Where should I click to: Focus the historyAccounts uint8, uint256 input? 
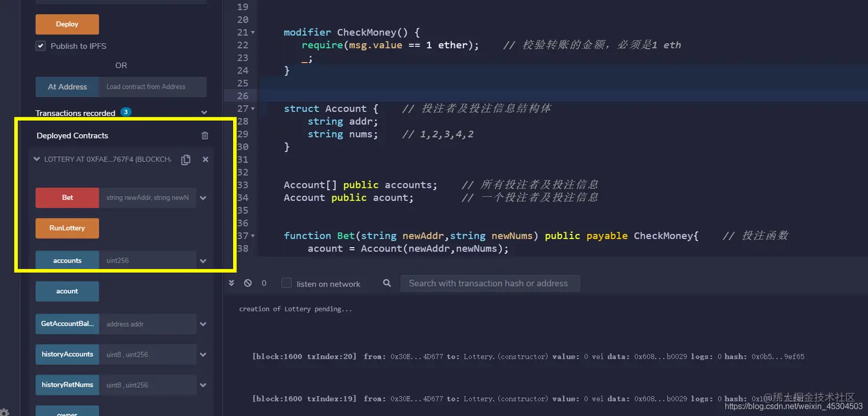pyautogui.click(x=148, y=355)
